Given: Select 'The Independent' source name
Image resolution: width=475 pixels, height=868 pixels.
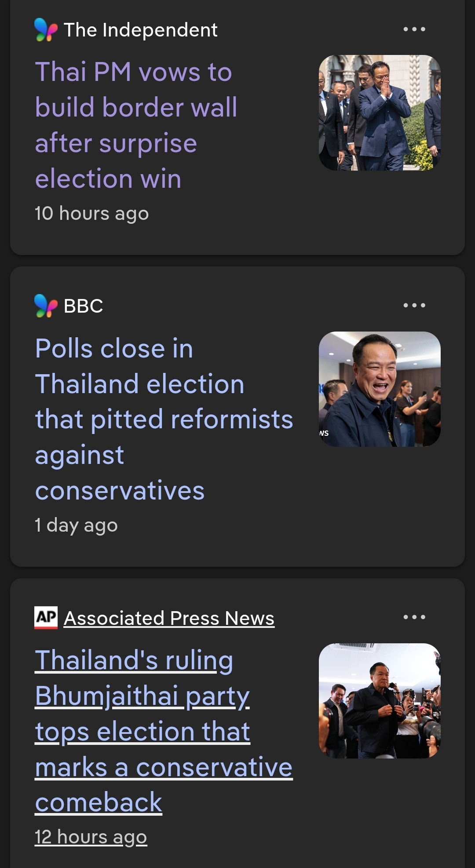Looking at the screenshot, I should pos(140,30).
